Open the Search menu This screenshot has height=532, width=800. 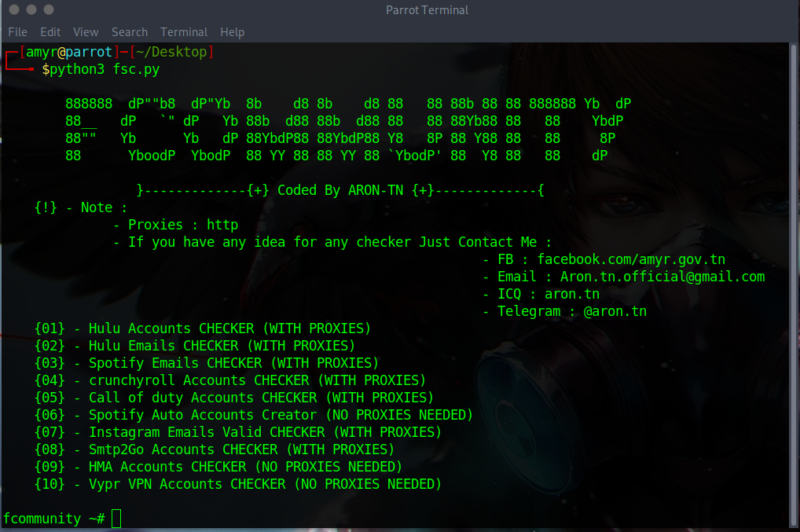coord(130,32)
